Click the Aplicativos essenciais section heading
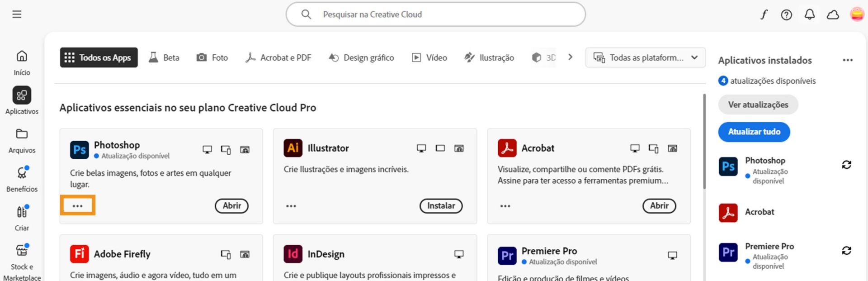The height and width of the screenshot is (281, 868). [188, 108]
